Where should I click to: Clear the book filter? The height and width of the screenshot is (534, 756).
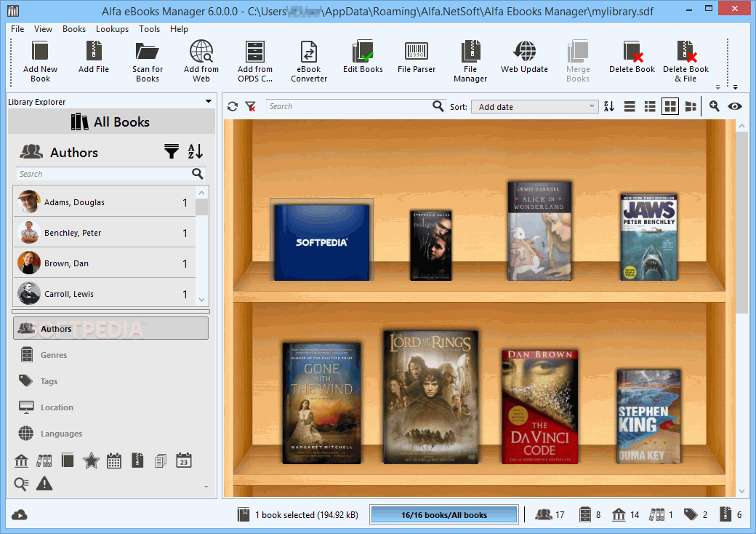[x=250, y=107]
